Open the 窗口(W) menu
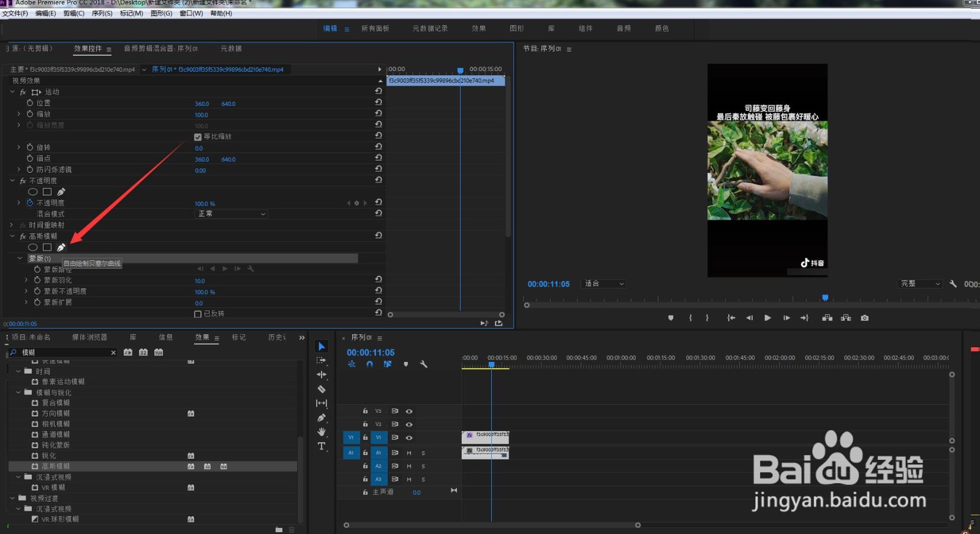Image resolution: width=980 pixels, height=534 pixels. [x=191, y=13]
